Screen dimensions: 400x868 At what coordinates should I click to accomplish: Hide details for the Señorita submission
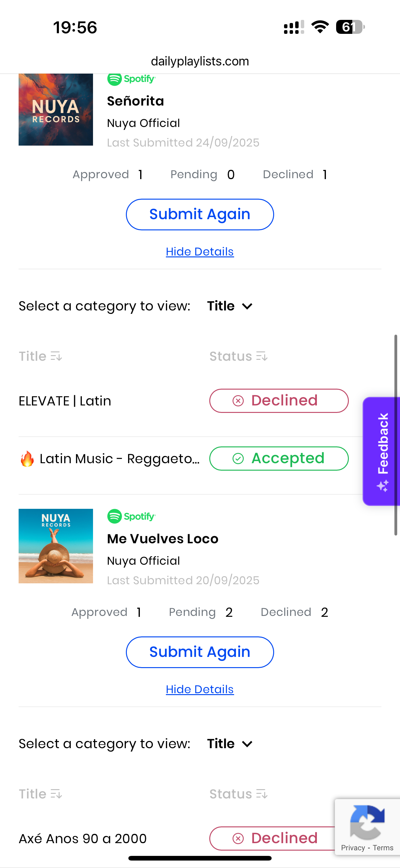click(200, 252)
